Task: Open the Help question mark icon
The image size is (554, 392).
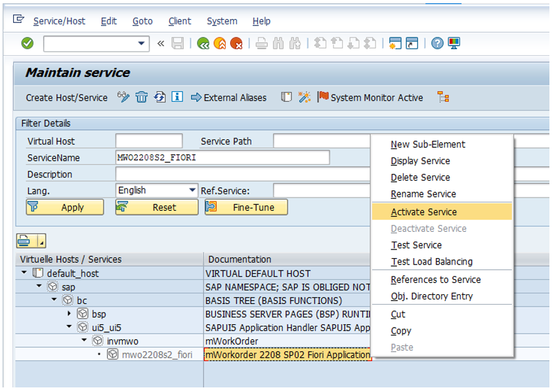Action: point(437,43)
